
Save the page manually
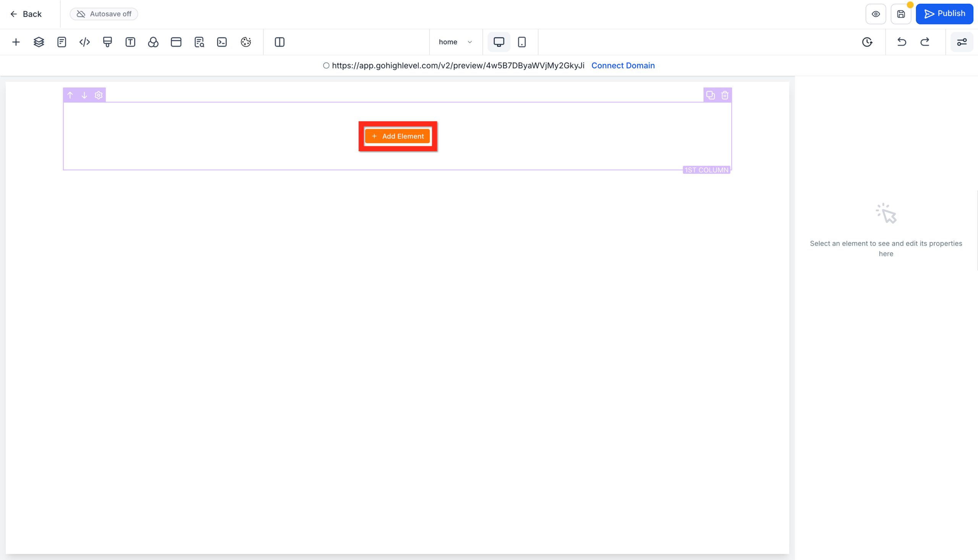click(x=901, y=14)
